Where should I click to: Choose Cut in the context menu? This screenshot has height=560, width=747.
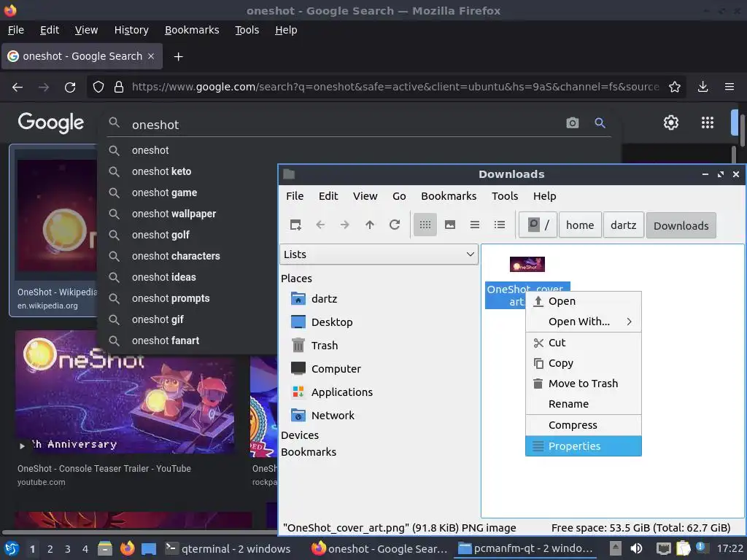pos(583,343)
